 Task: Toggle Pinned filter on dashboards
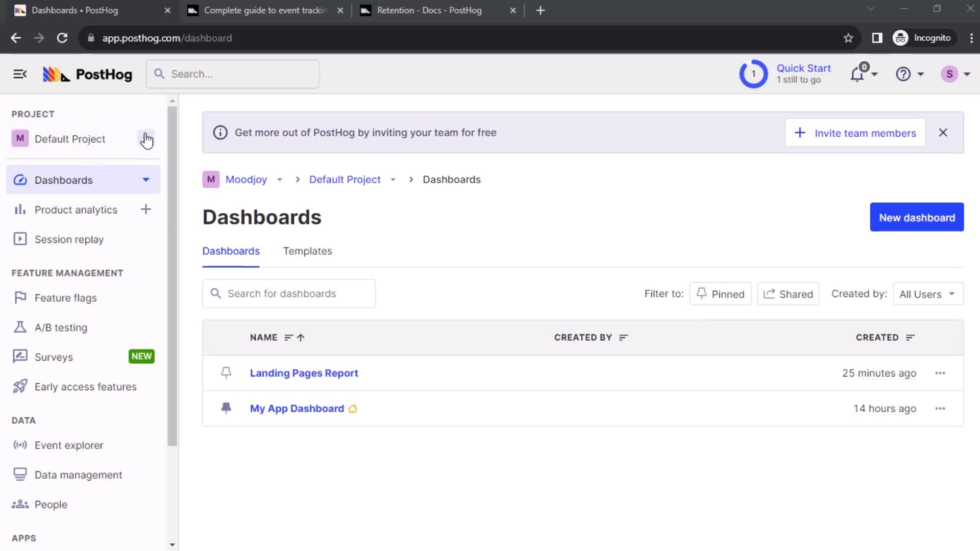(x=720, y=293)
